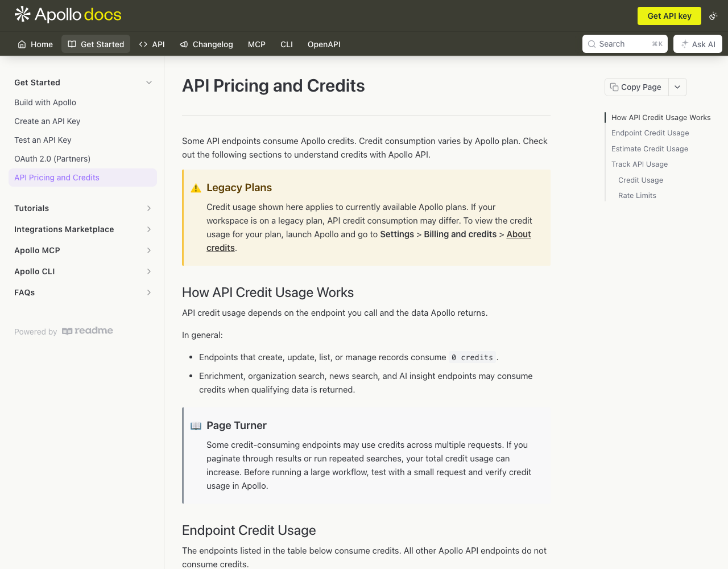Click the Legacy Plans warning icon
The image size is (728, 569).
click(196, 188)
